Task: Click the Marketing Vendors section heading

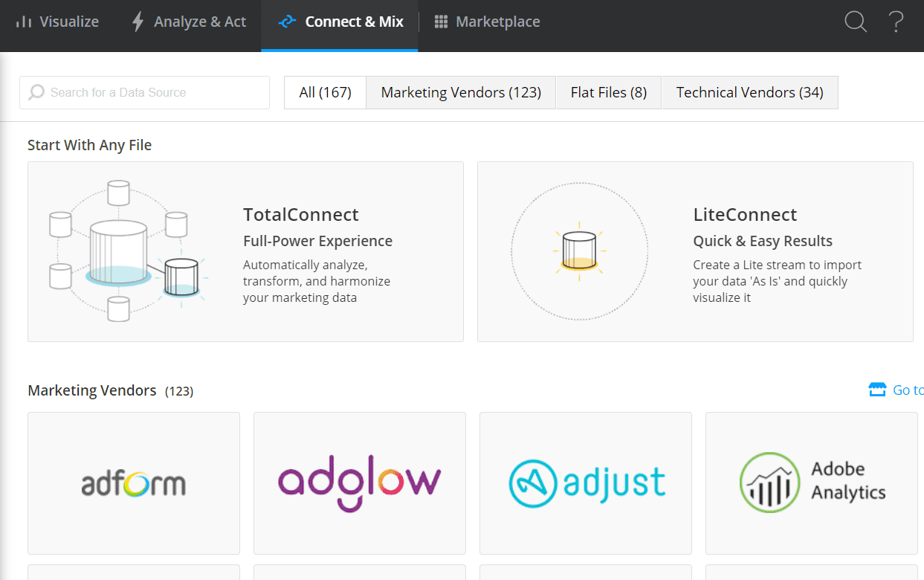Action: pos(92,390)
